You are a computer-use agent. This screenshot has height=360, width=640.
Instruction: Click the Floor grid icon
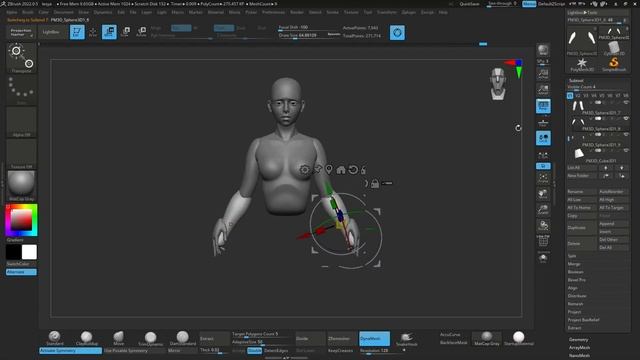coord(543,123)
